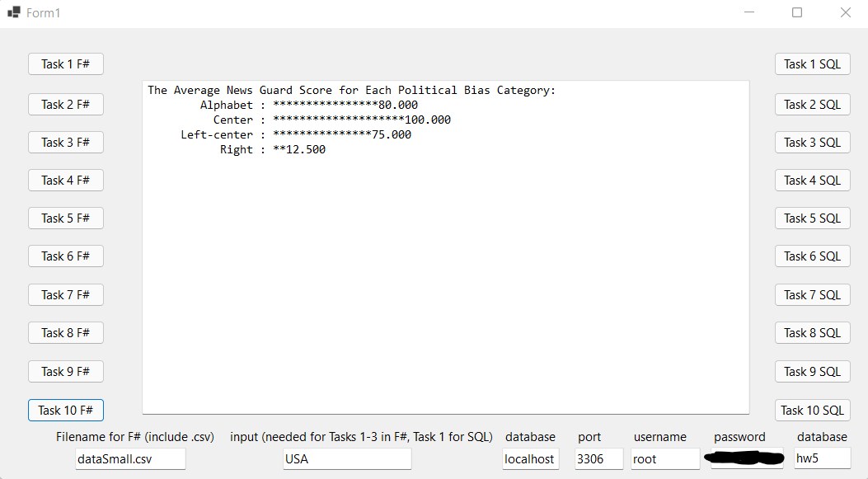868x479 pixels.
Task: Click the 'Alphabet' result row with 80.000
Action: pos(309,106)
